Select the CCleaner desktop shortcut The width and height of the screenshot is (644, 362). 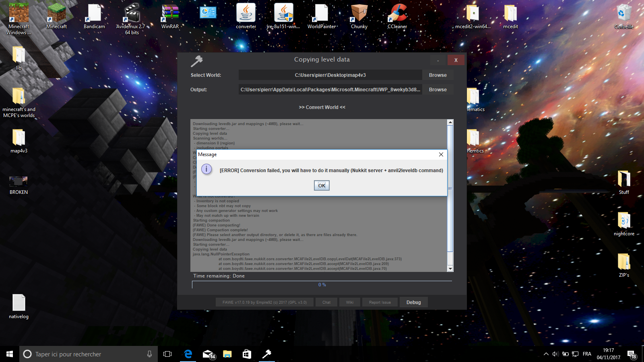tap(397, 16)
